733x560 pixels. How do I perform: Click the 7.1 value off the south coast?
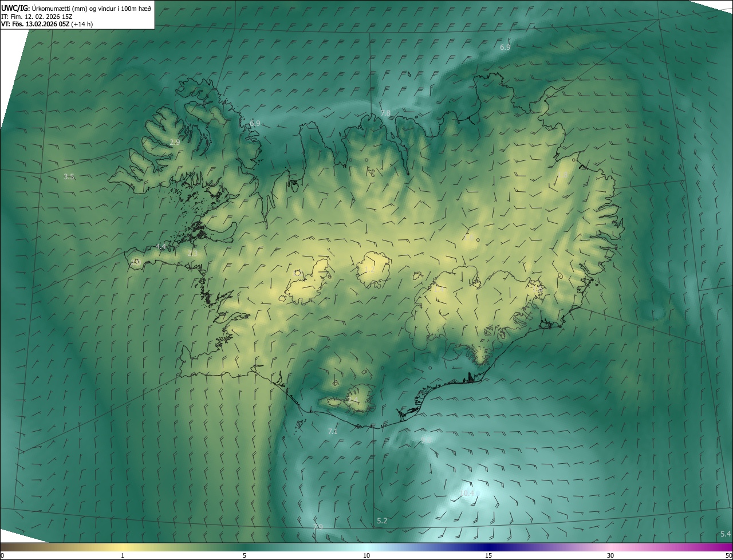point(333,431)
